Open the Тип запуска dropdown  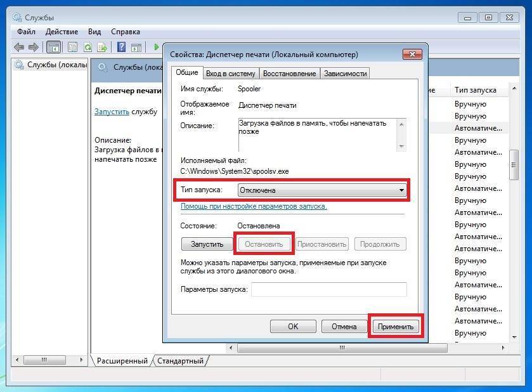tap(322, 190)
